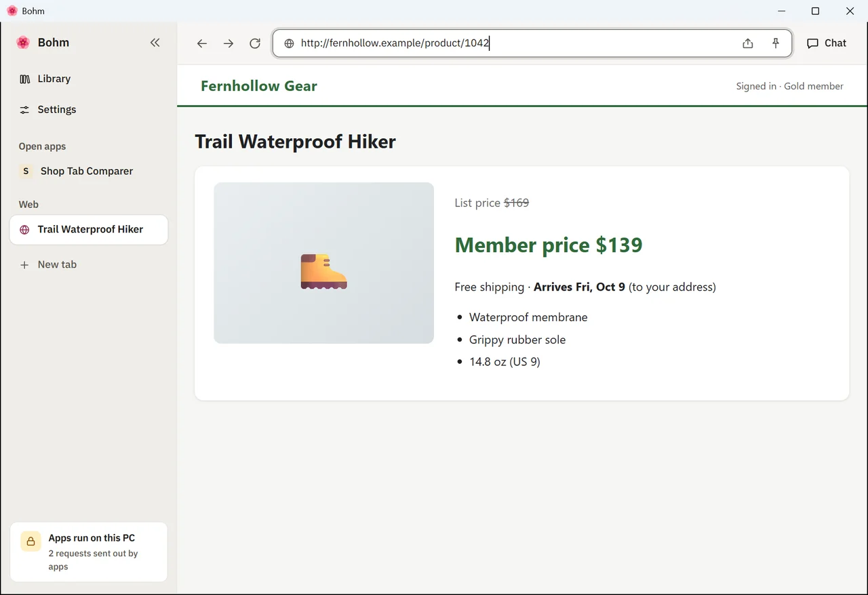Click the Open apps section label

[x=42, y=146]
